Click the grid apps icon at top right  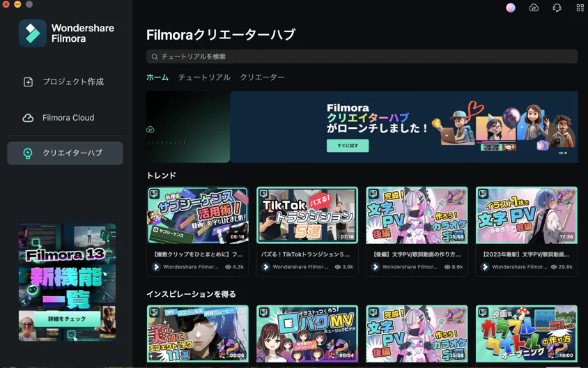point(580,8)
